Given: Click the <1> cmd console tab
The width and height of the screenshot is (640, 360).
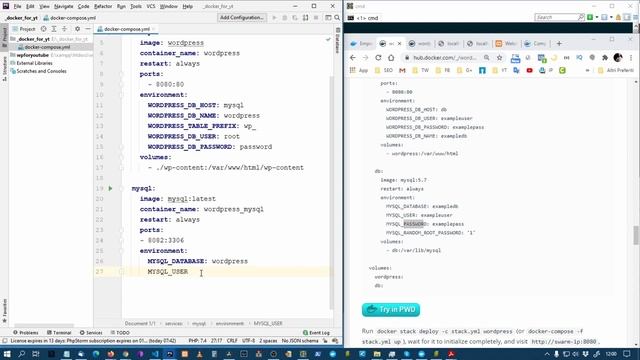Looking at the screenshot, I should [x=363, y=18].
